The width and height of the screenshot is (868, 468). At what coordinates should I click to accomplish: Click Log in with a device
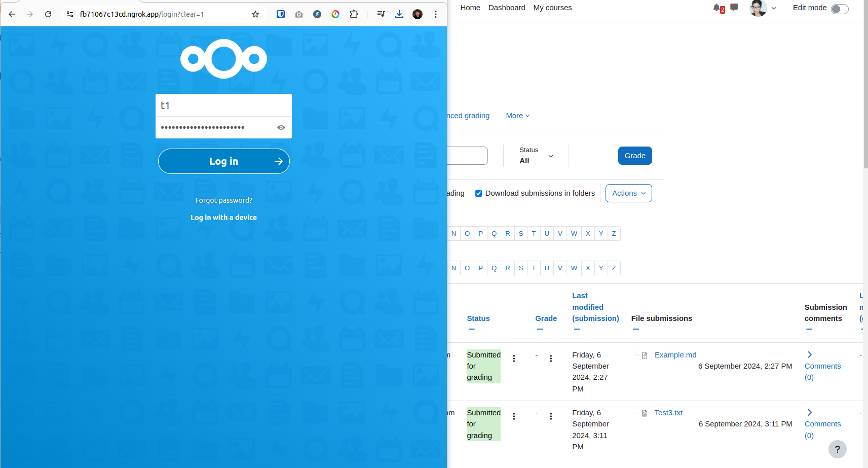pos(224,218)
